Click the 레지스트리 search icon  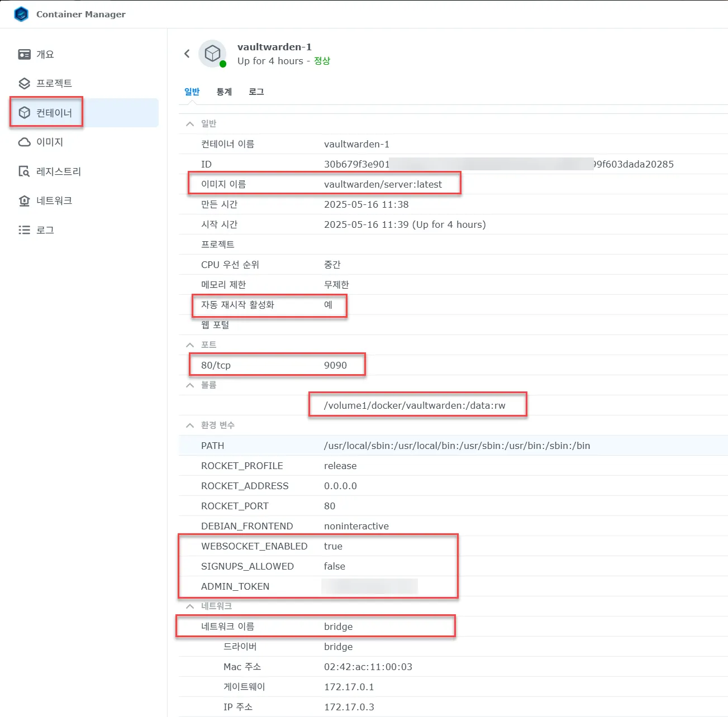(25, 171)
